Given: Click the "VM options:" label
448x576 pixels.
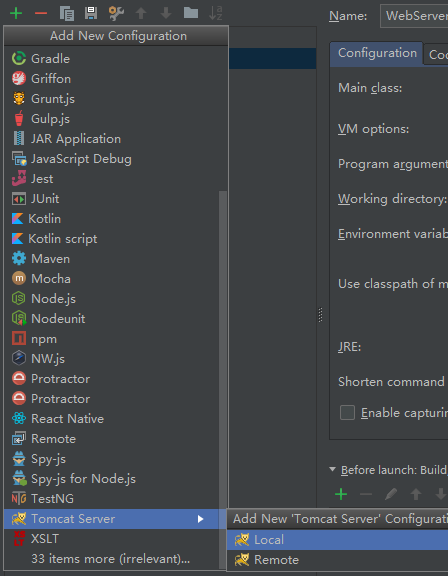Looking at the screenshot, I should (x=373, y=129).
